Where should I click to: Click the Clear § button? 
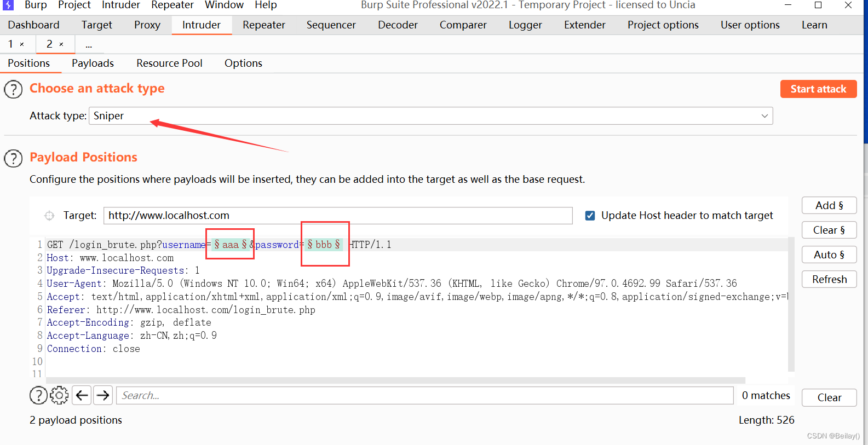(829, 230)
